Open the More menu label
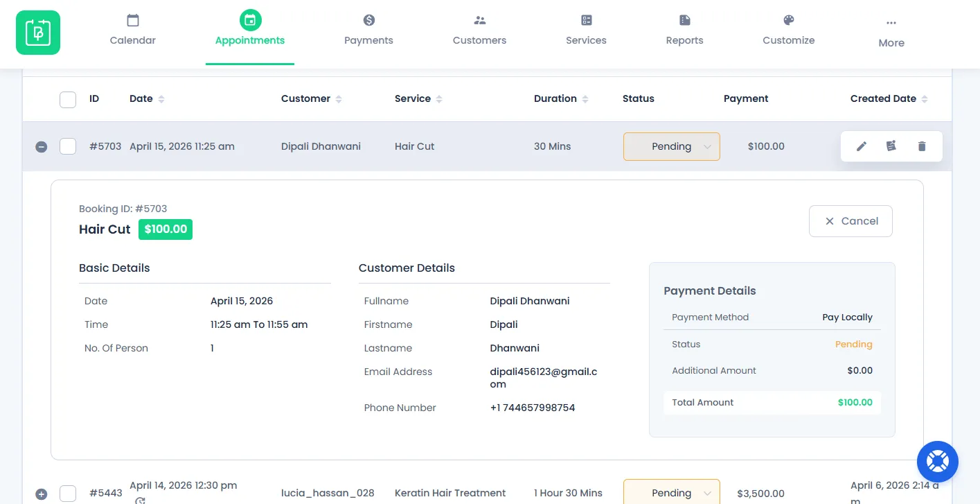 coord(891,43)
